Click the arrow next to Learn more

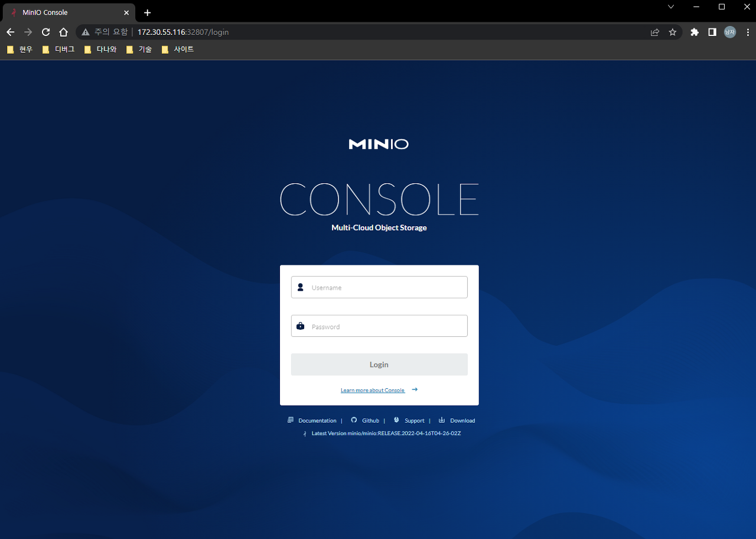click(x=415, y=389)
